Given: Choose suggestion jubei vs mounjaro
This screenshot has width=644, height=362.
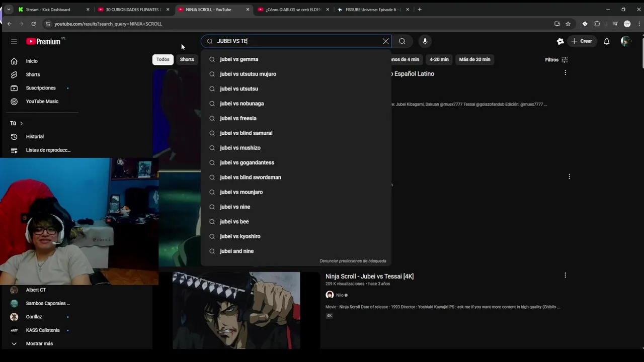Looking at the screenshot, I should (296, 192).
